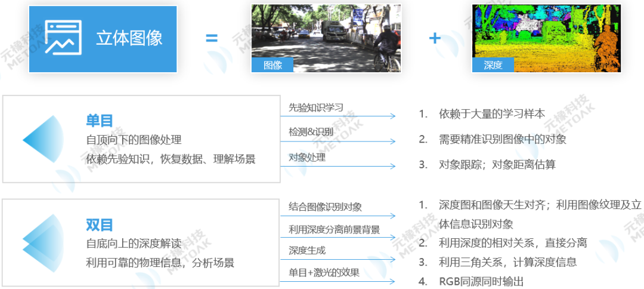This screenshot has height=289, width=644.
Task: Click 利用深度的相对关系，直接分离
Action: pyautogui.click(x=513, y=242)
